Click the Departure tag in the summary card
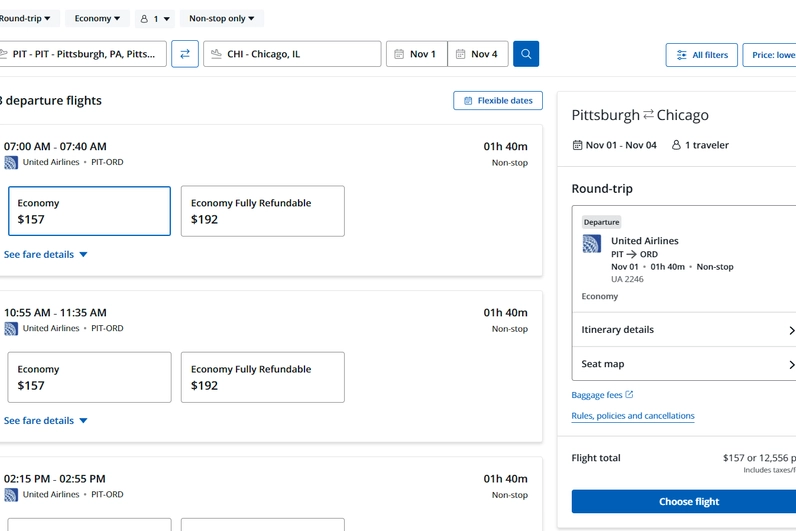The image size is (796, 531). (602, 222)
